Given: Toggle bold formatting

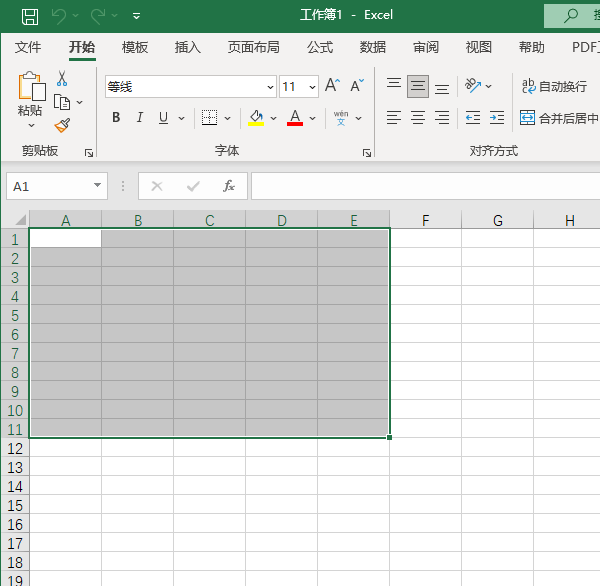Looking at the screenshot, I should click(116, 118).
